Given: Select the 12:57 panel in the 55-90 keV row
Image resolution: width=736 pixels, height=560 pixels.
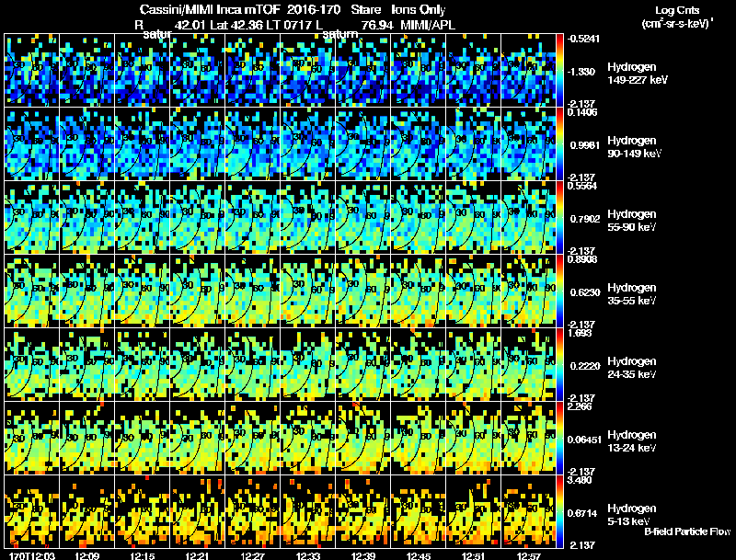Looking at the screenshot, I should coord(528,218).
